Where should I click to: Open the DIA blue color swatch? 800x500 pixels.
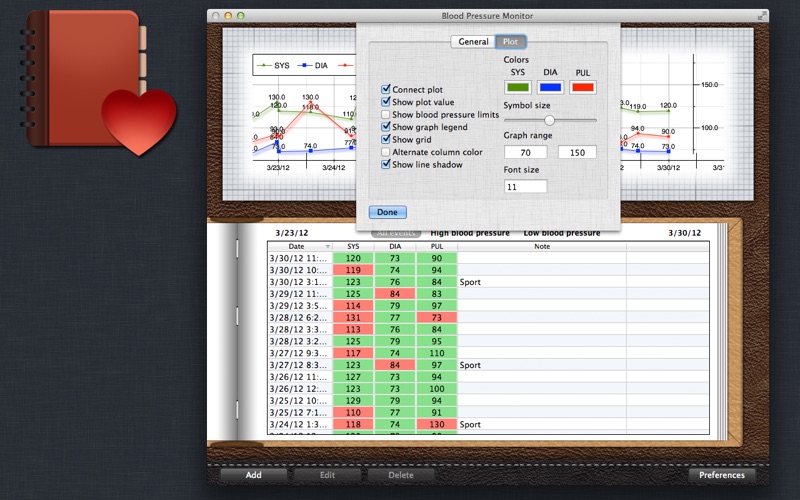click(551, 87)
